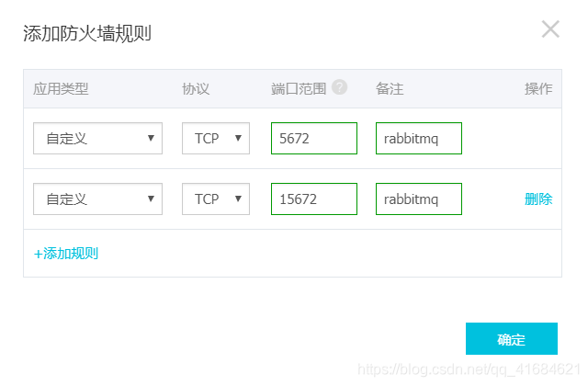Viewport: 588px width, 386px height.
Task: Open protocol TCP dropdown in the 5672 row
Action: (216, 139)
